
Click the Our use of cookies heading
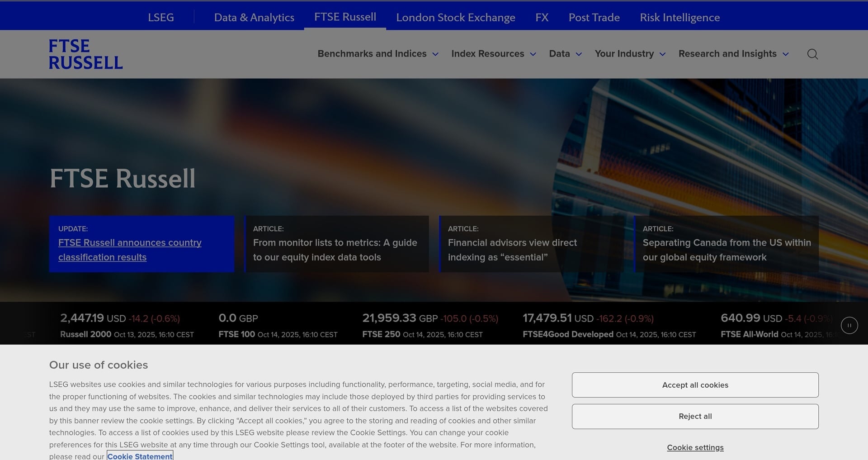[99, 365]
